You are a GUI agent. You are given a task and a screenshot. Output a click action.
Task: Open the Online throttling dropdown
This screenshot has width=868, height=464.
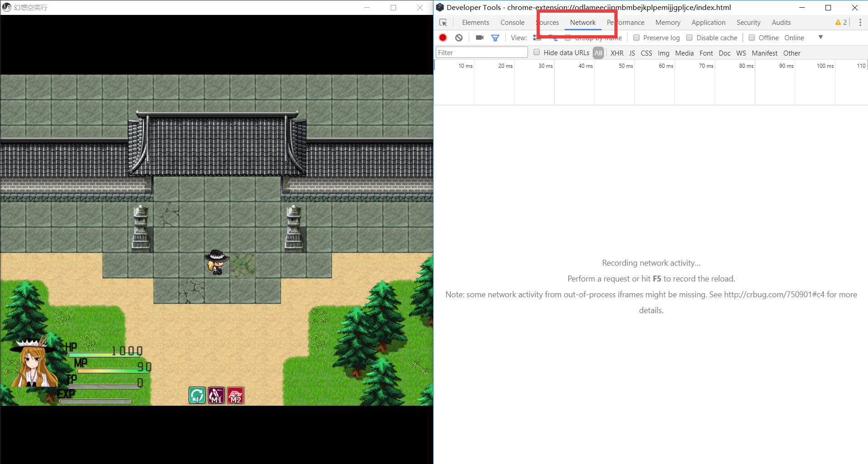pyautogui.click(x=794, y=38)
